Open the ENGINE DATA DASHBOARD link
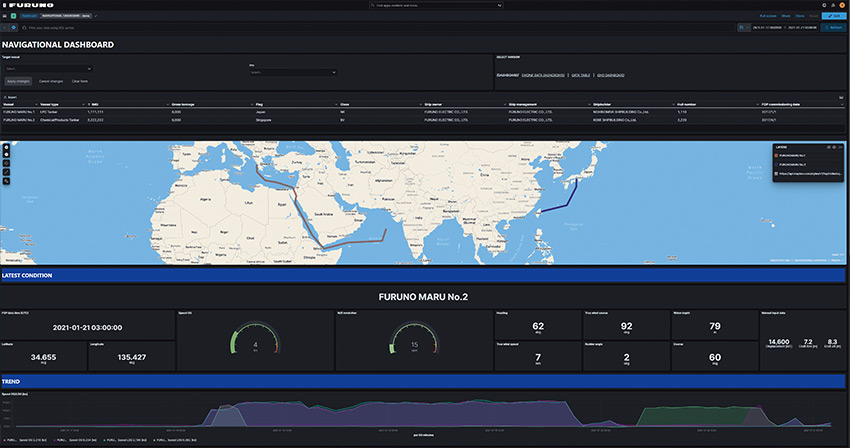Image resolution: width=850 pixels, height=448 pixels. pyautogui.click(x=543, y=75)
